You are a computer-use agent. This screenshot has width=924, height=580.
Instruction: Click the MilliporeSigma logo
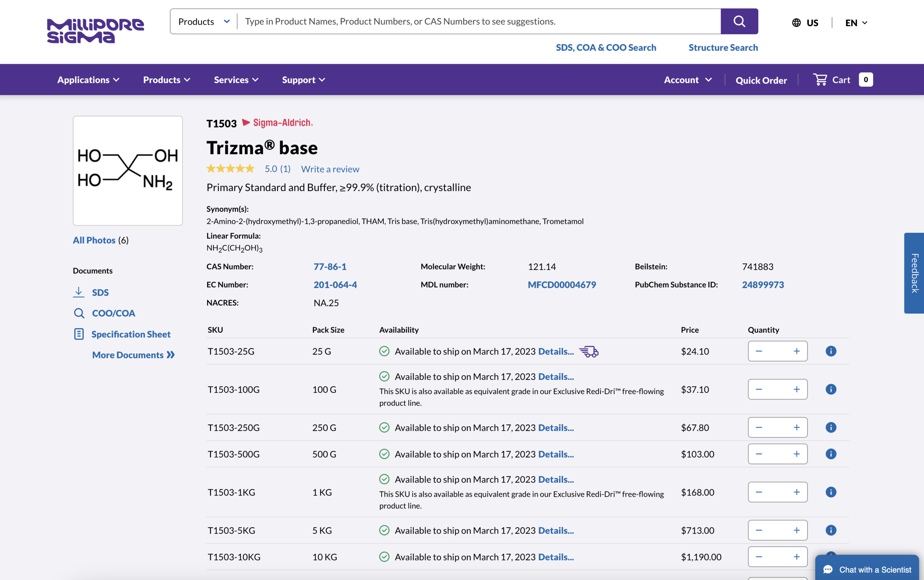click(x=95, y=30)
